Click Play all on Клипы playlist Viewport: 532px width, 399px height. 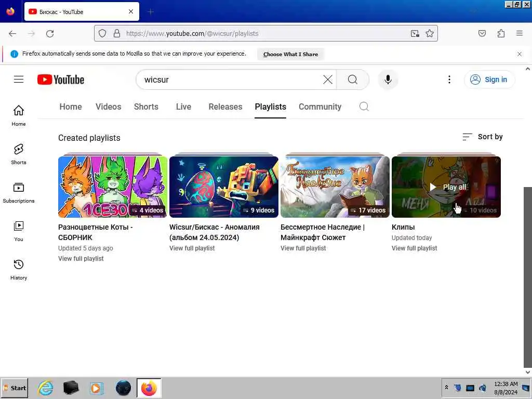tap(448, 187)
